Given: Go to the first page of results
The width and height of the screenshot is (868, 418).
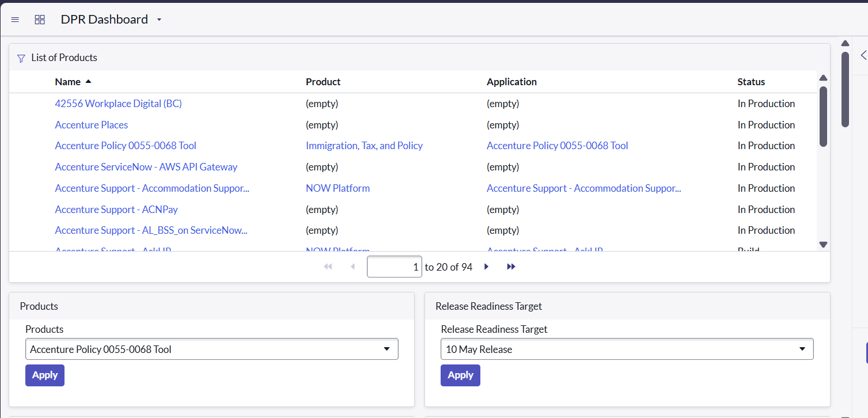Looking at the screenshot, I should coord(328,267).
